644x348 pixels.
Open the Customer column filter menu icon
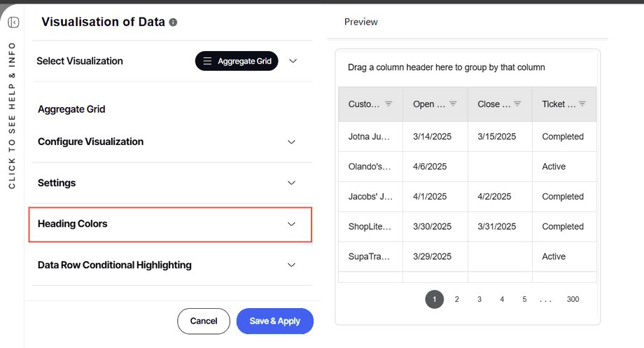click(388, 104)
